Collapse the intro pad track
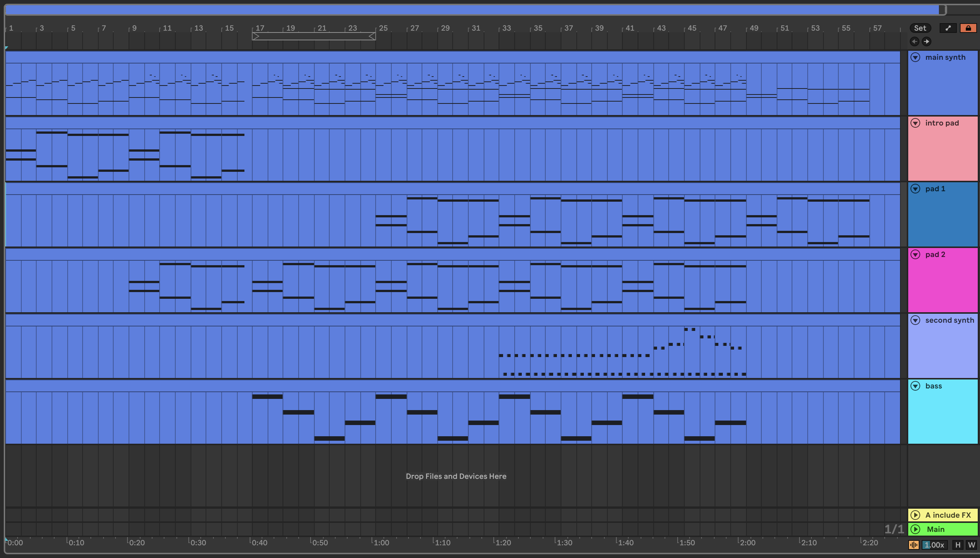 tap(915, 123)
